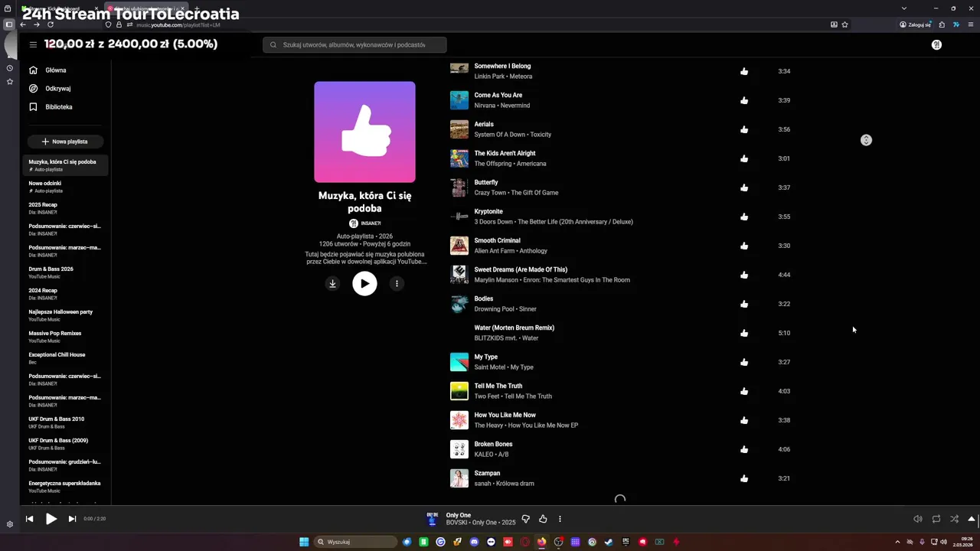Toggle like on Somewhere I Belong
The width and height of the screenshot is (980, 551).
(x=744, y=71)
